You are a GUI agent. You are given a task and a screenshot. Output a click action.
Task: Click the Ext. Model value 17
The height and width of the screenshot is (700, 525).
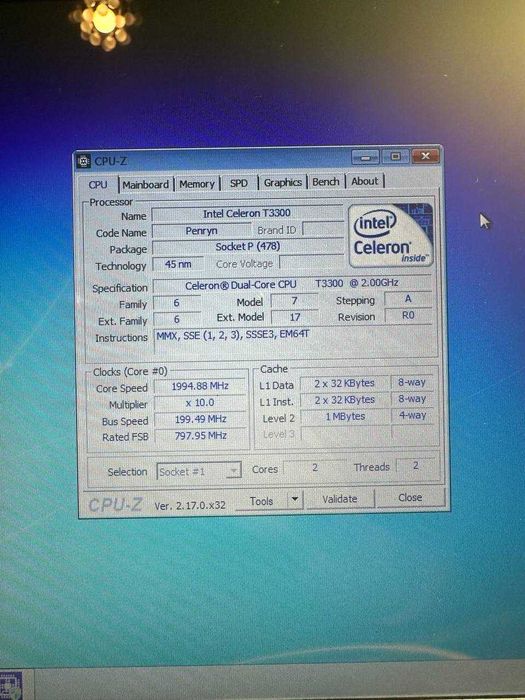(294, 317)
